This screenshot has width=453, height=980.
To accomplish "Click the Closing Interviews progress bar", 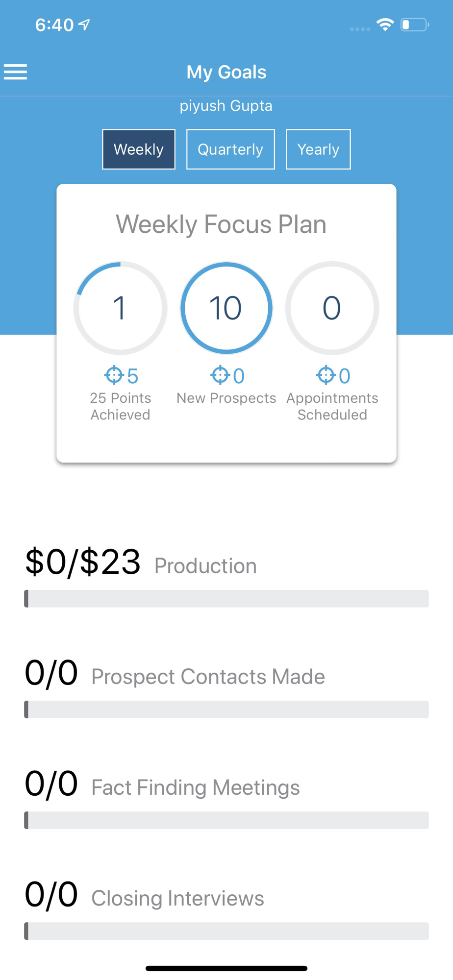I will 226,931.
